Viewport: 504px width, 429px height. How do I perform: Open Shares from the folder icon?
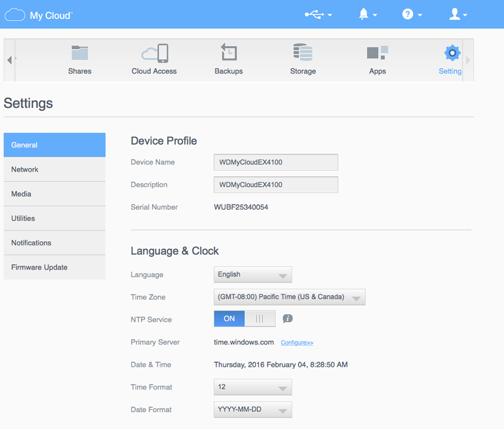(x=79, y=53)
